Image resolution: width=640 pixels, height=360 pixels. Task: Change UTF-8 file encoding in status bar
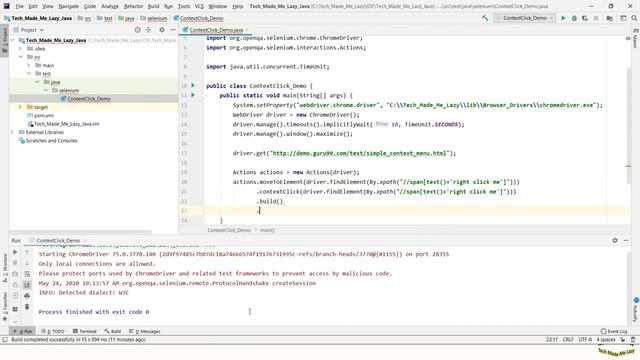tap(585, 339)
